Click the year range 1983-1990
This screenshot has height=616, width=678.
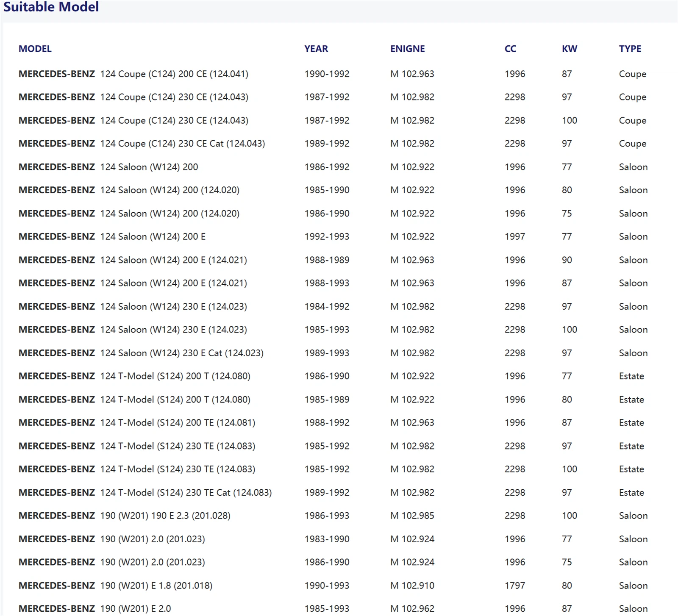[x=327, y=539]
